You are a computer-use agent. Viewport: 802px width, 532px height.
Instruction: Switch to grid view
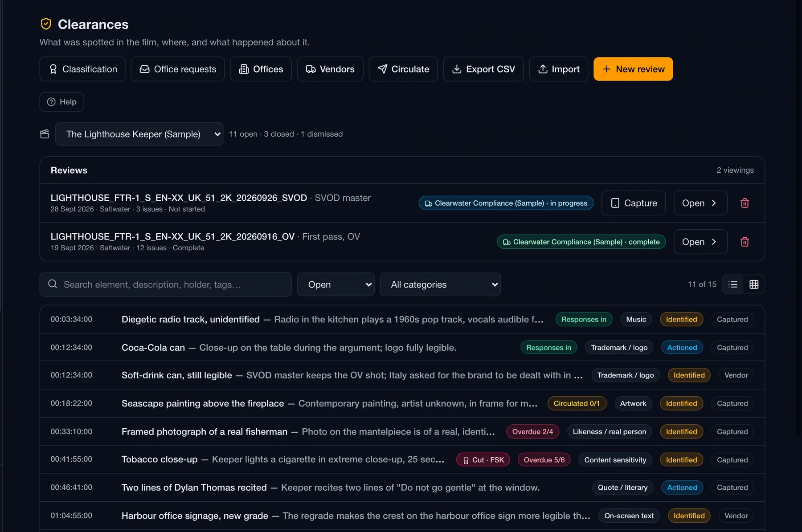754,284
